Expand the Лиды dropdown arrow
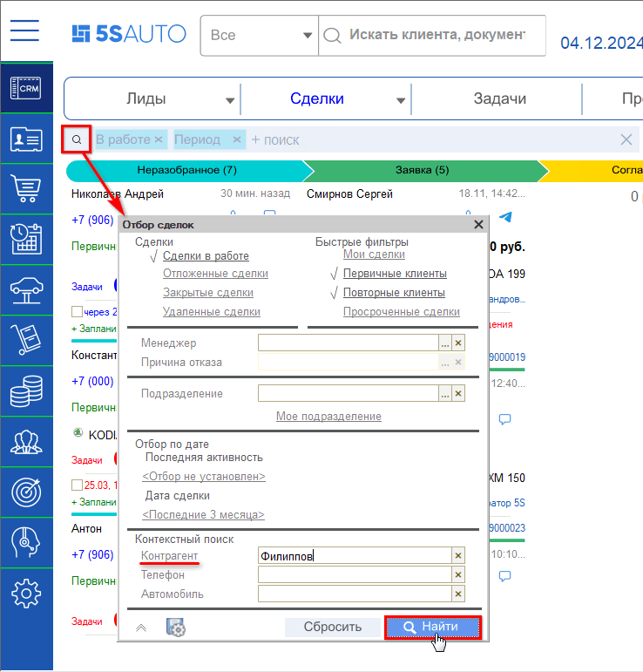The height and width of the screenshot is (672, 643). click(x=230, y=101)
